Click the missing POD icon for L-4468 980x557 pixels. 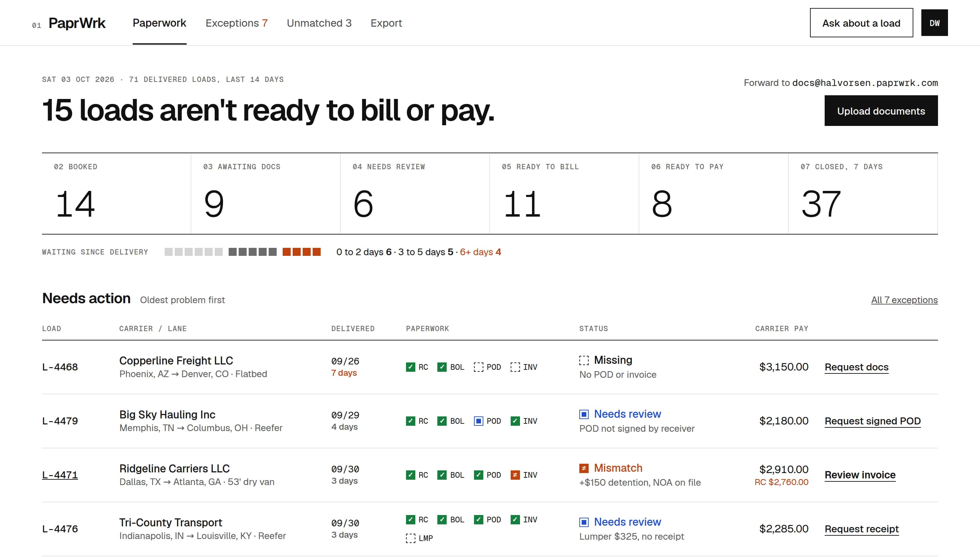(478, 367)
